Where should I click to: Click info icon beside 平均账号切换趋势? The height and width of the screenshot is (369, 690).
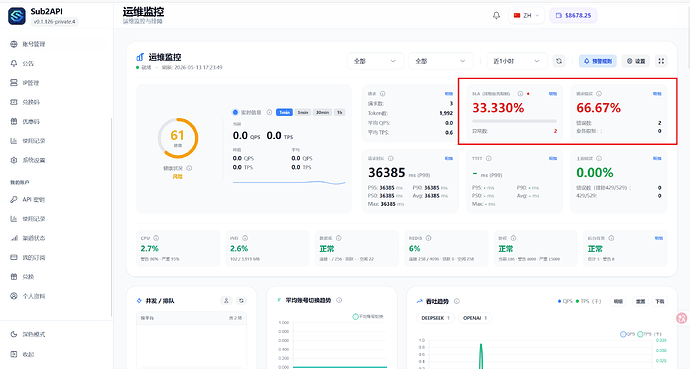[339, 300]
